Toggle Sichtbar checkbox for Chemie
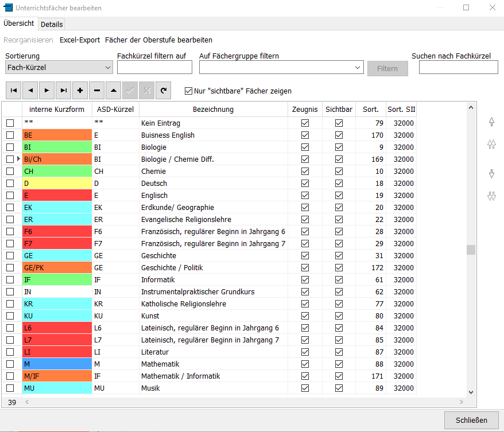Image resolution: width=504 pixels, height=432 pixels. click(x=339, y=171)
